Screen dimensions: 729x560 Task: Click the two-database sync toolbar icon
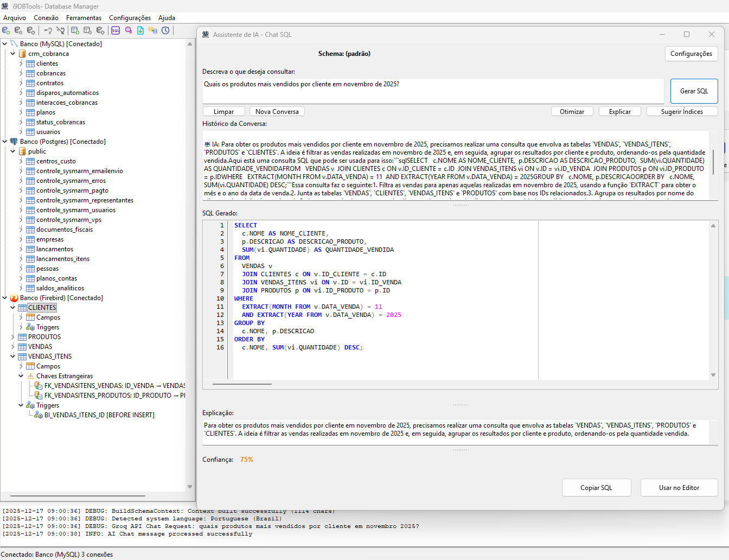pos(153,30)
